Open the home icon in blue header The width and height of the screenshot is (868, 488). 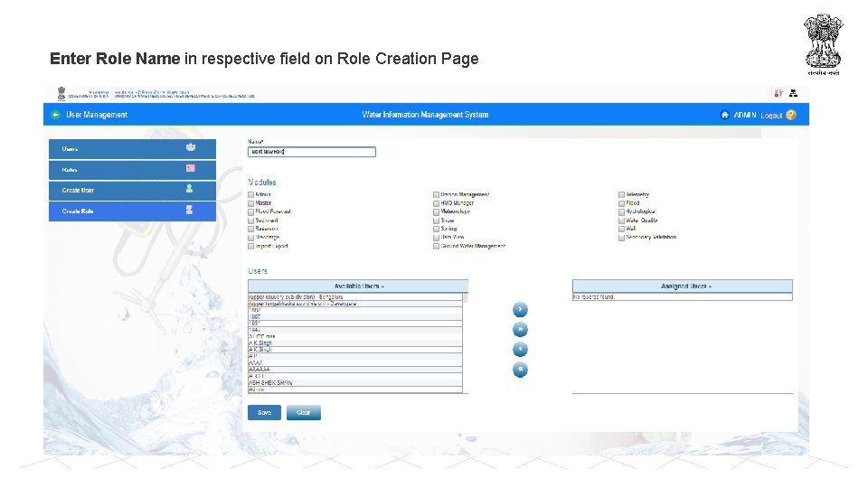click(724, 115)
